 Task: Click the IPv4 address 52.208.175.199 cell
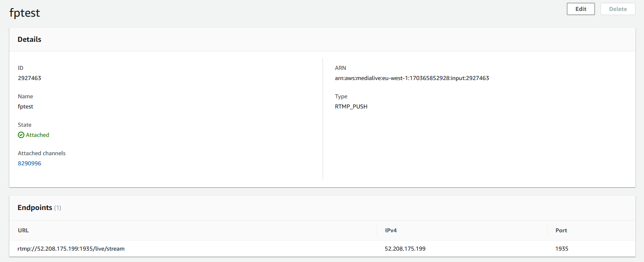point(405,249)
